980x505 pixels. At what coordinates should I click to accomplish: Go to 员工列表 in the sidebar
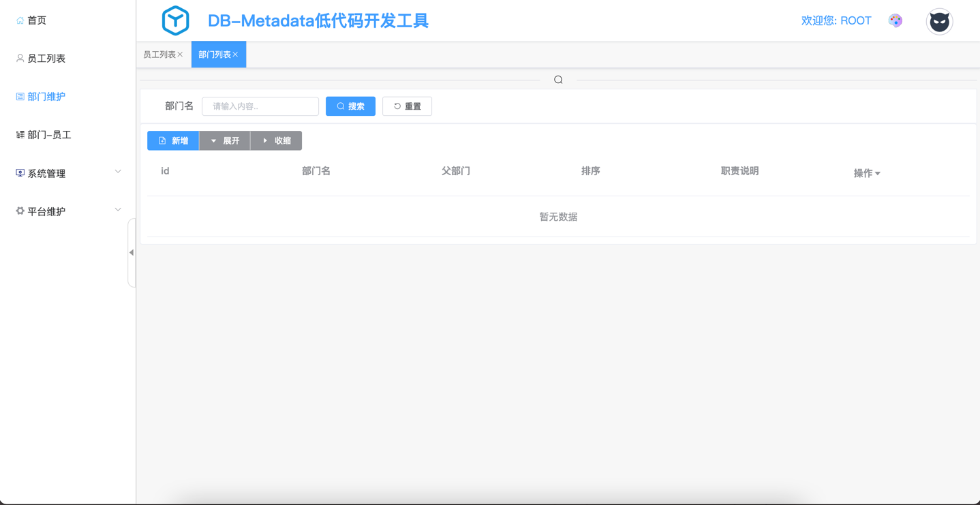click(46, 59)
